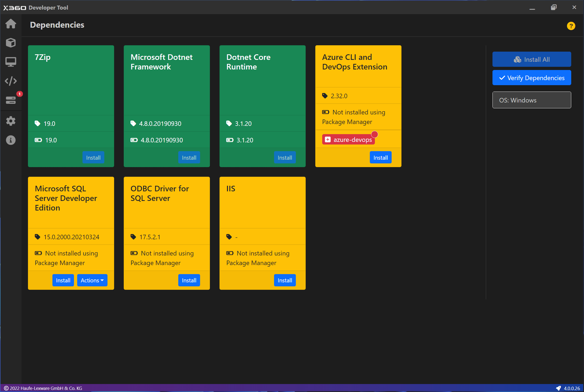Screen dimensions: 584x392
Task: Open the Home page in sidebar
Action: click(x=11, y=24)
